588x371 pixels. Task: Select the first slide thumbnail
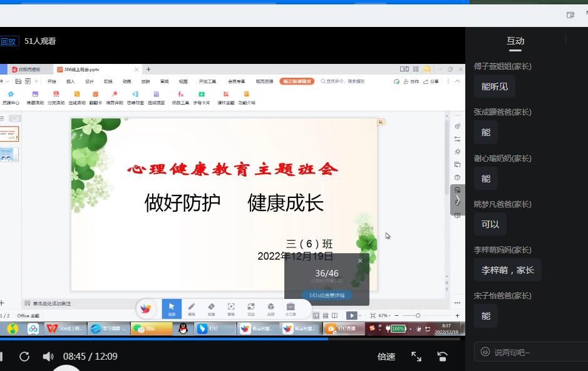tap(9, 133)
